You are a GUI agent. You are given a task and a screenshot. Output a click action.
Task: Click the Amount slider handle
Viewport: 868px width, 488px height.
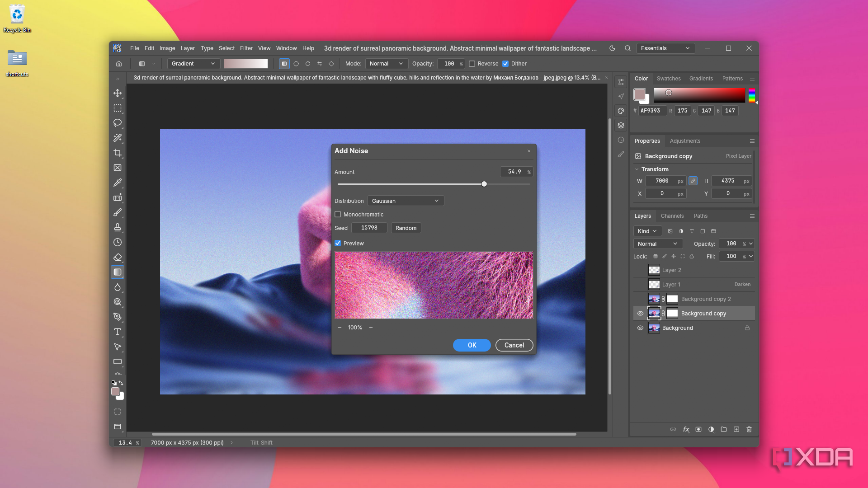point(484,184)
